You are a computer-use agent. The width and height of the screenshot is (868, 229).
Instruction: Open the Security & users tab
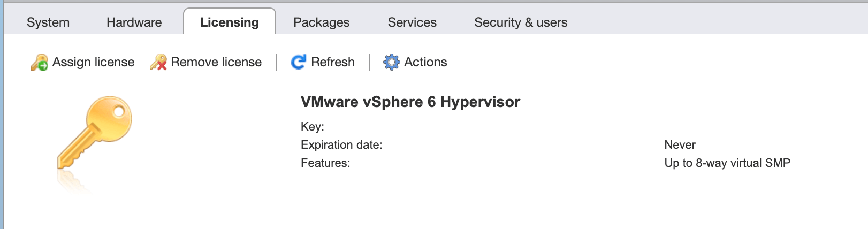[521, 22]
